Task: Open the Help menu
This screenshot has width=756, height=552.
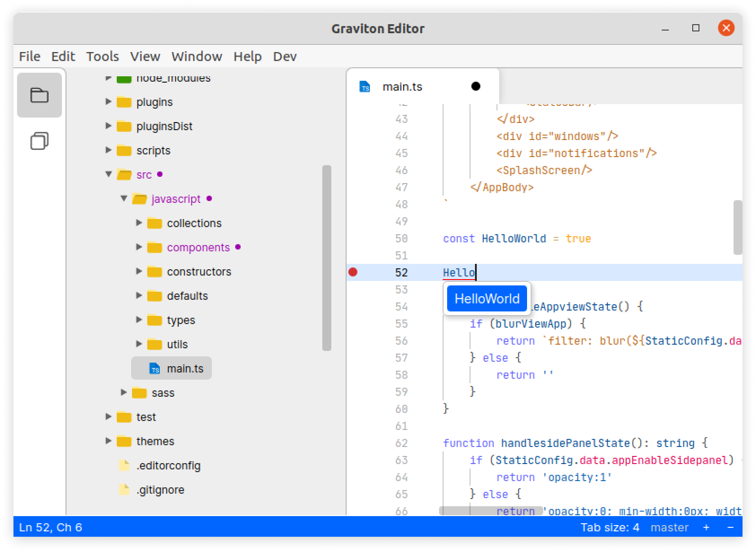Action: click(247, 57)
